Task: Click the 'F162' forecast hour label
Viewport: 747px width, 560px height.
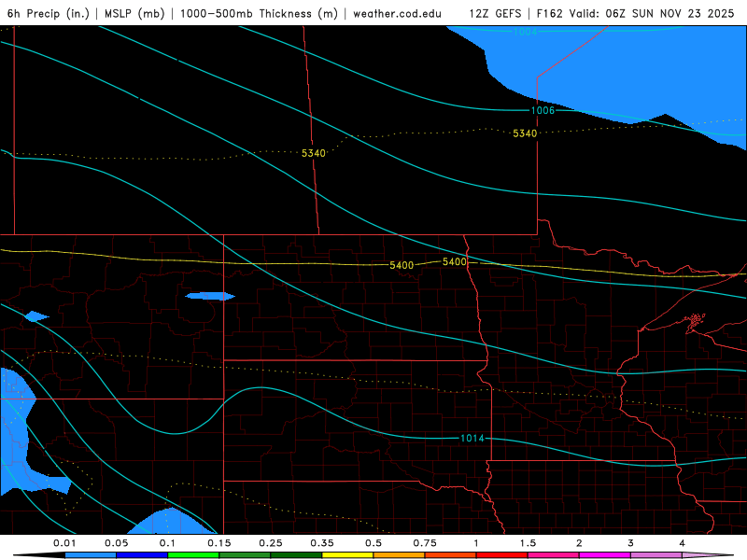Action: coord(549,13)
